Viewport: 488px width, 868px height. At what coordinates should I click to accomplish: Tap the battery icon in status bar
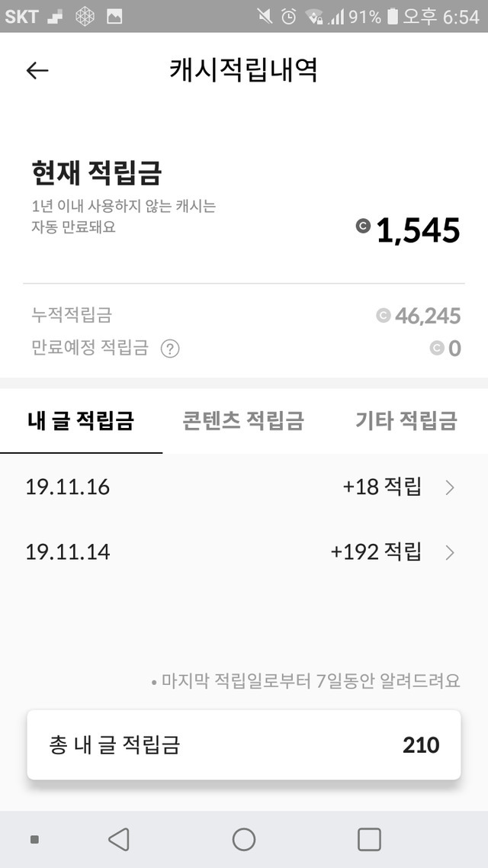pos(392,16)
